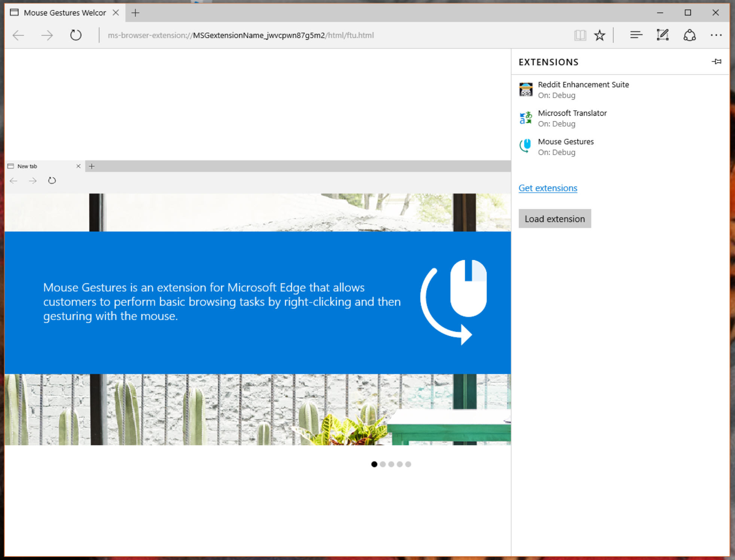Click the browser back navigation arrow
This screenshot has height=560, width=735.
click(x=18, y=35)
